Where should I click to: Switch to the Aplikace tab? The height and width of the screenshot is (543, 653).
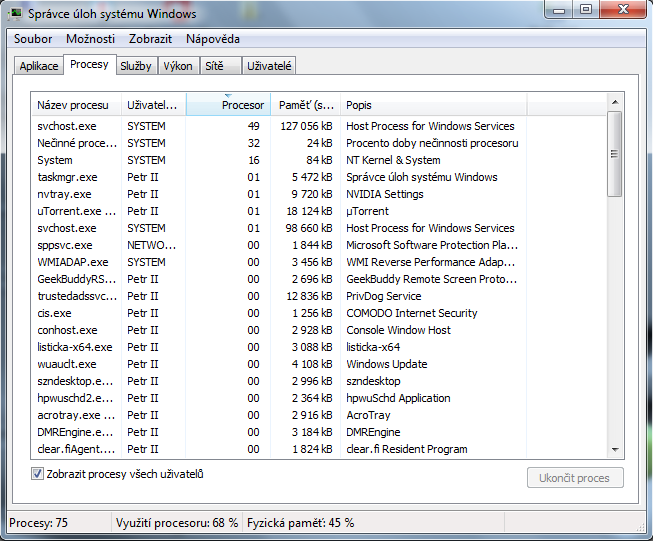click(39, 66)
